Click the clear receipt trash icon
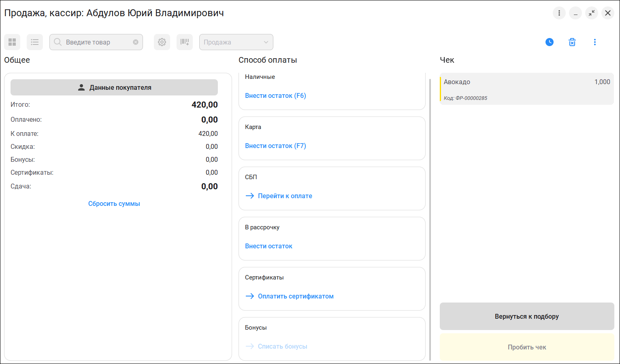The image size is (620, 364). click(x=572, y=42)
